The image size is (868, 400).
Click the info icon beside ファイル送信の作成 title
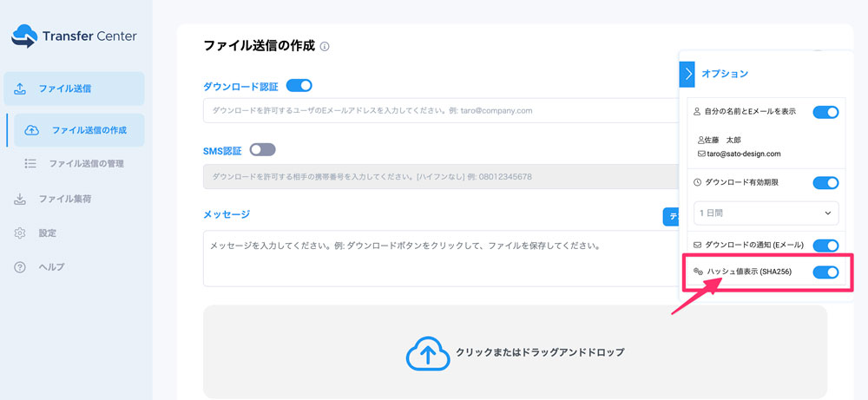[x=325, y=46]
